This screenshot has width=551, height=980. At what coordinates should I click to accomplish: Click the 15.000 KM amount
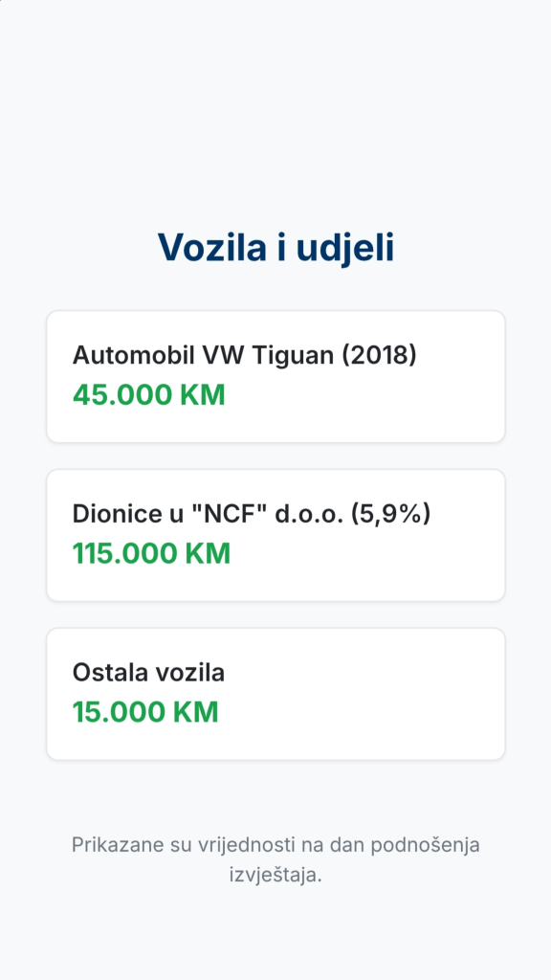coord(145,712)
